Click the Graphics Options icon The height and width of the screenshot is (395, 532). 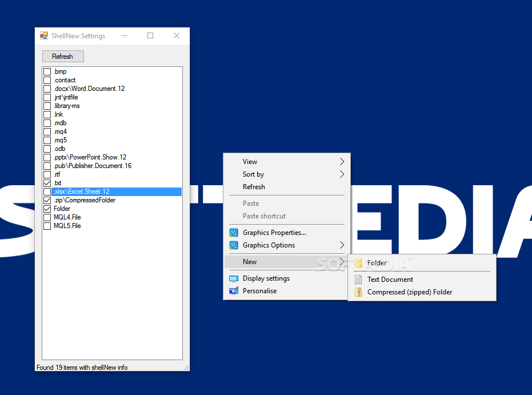[x=234, y=245]
